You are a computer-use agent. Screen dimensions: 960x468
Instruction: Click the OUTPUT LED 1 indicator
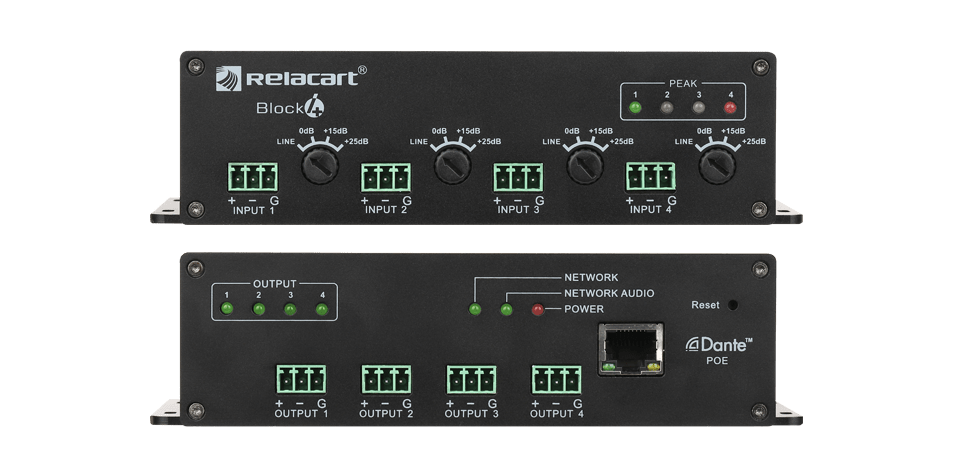pos(227,309)
